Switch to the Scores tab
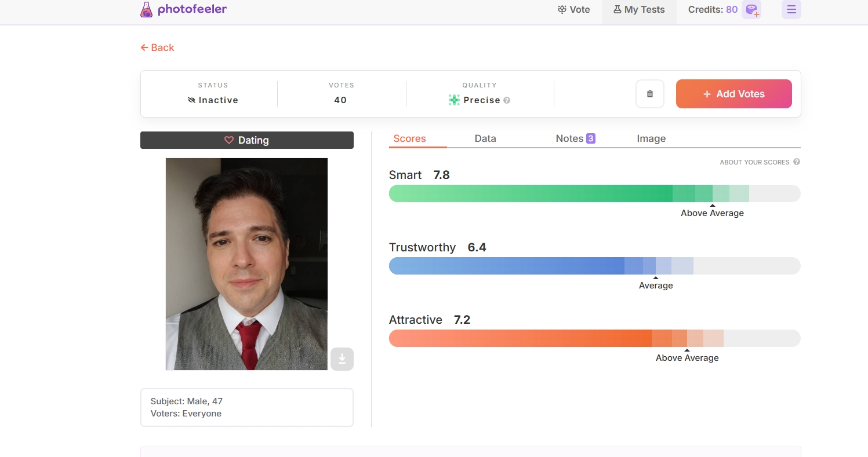868x457 pixels. (409, 138)
